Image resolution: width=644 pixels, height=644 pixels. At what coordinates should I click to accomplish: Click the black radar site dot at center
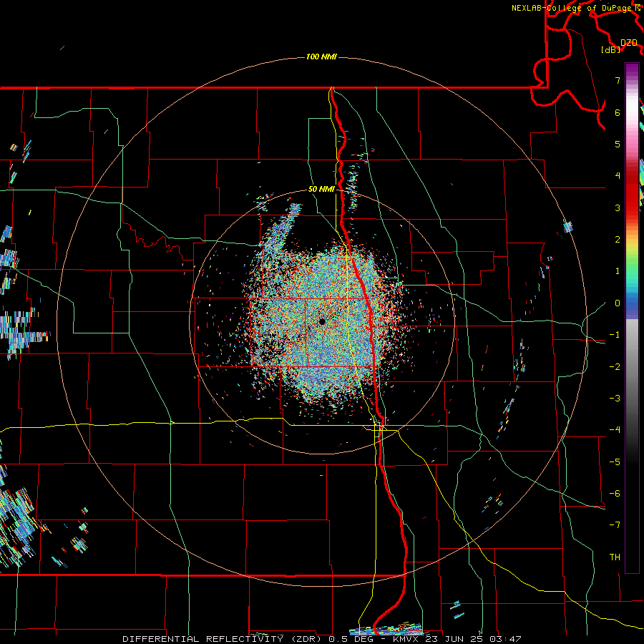point(322,321)
